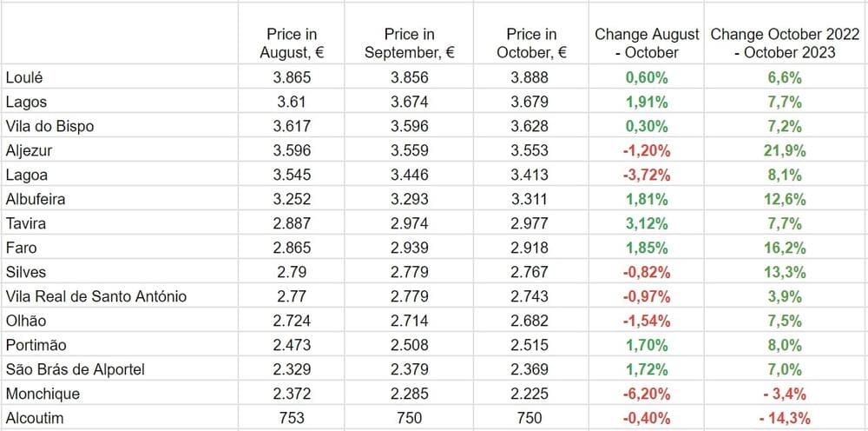The width and height of the screenshot is (868, 431).
Task: Click Faro's 16,2% yearly change cell
Action: 785,248
